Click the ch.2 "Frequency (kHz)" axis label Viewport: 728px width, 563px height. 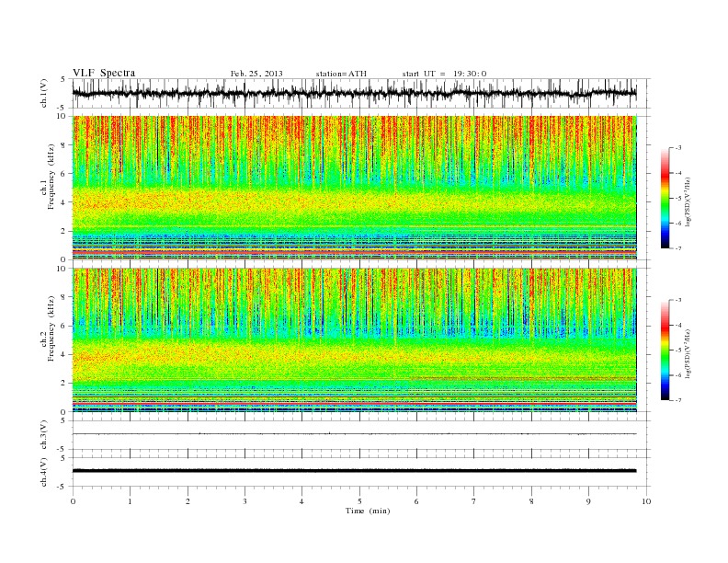51,327
